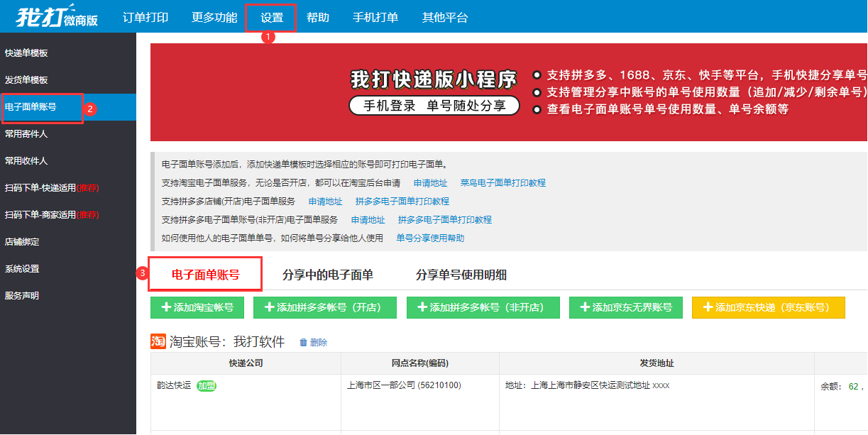Viewport: 868px width, 435px height.
Task: Open 拼多多电子面单打印教程 link on the 非开店 line
Action: pos(445,220)
